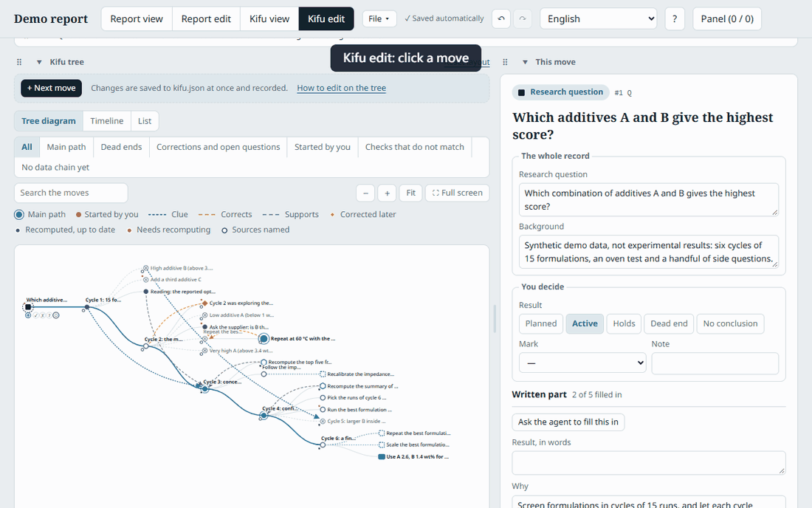Open help with the question mark button
The width and height of the screenshot is (812, 508).
pos(674,18)
